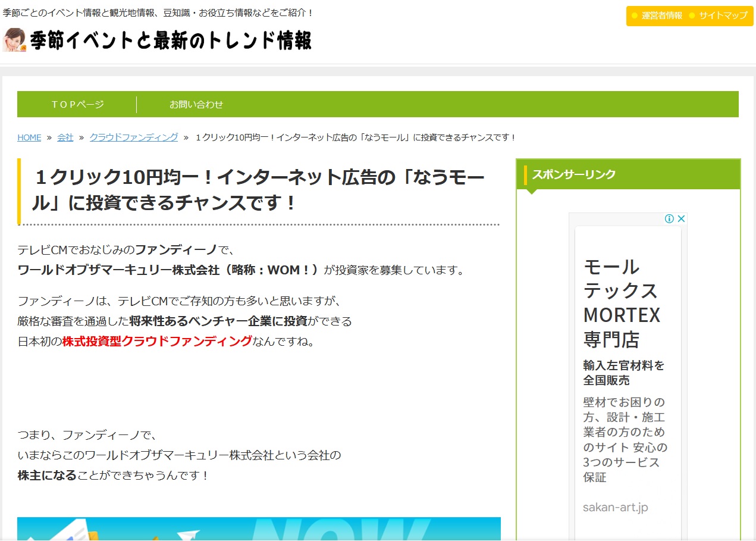Click the 輸入左官材料を全国販売 ad subtitle

[x=623, y=373]
